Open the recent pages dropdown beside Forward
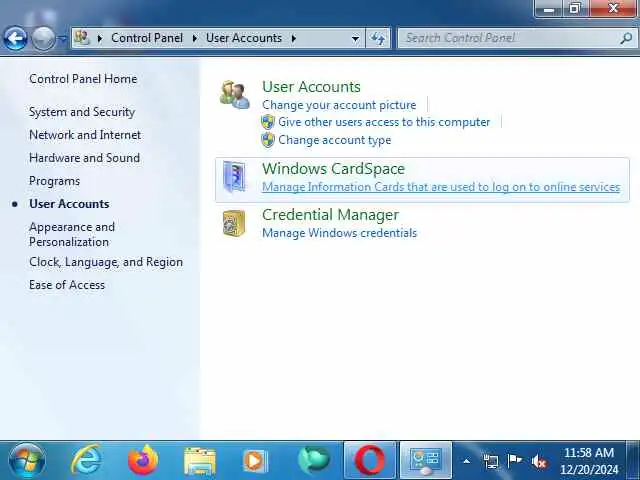The image size is (640, 480). point(62,38)
